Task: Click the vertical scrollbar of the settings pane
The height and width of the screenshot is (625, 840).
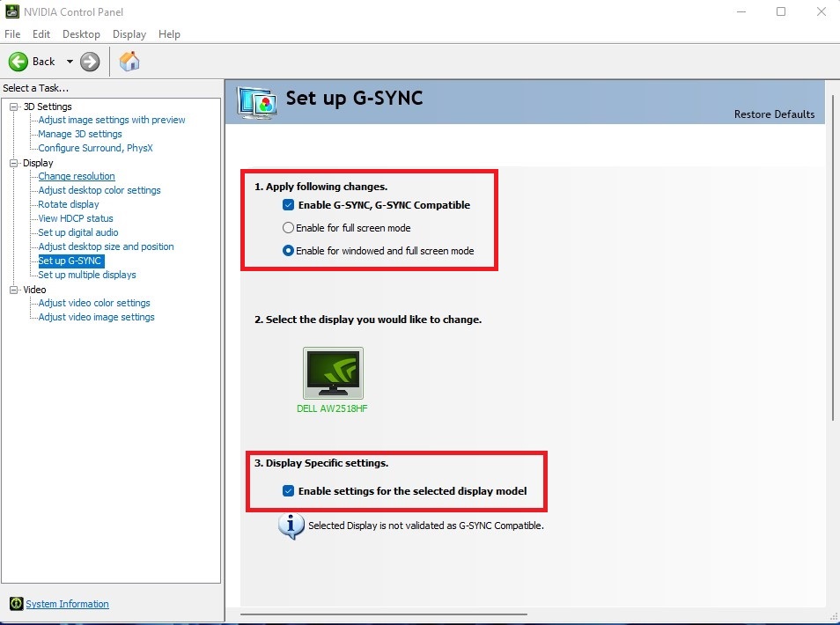Action: pos(833,257)
